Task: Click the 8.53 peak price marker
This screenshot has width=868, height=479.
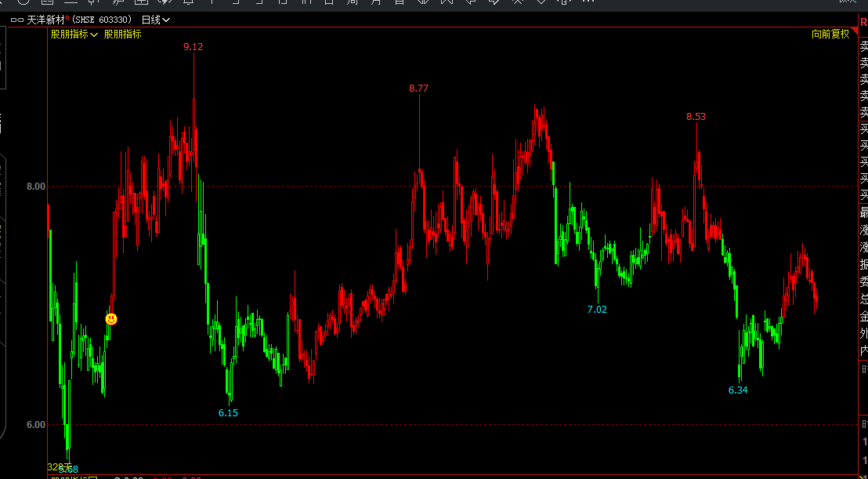Action: pyautogui.click(x=696, y=117)
